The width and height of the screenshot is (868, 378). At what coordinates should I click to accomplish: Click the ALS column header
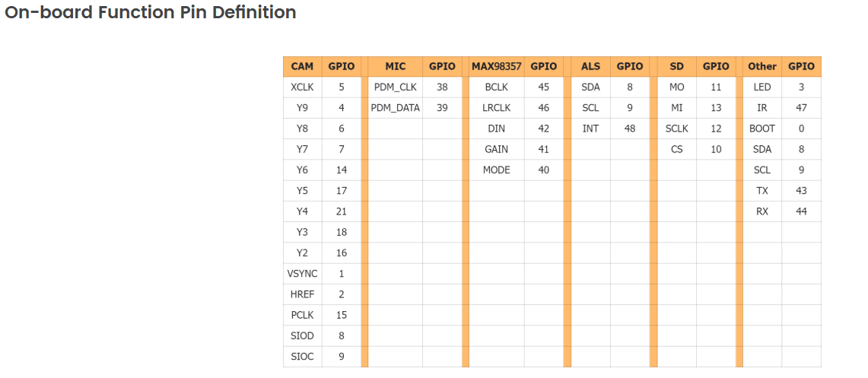point(590,66)
